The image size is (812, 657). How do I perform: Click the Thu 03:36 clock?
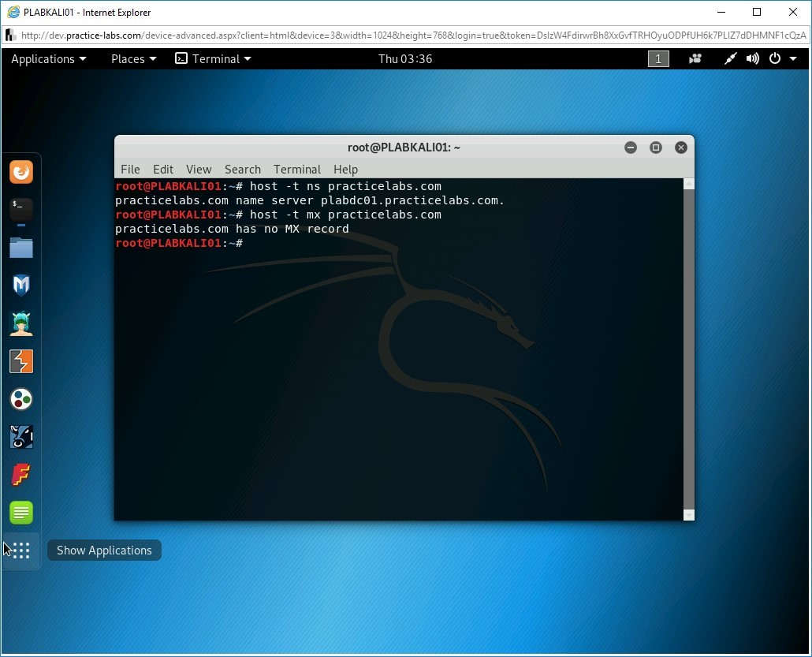click(x=405, y=59)
